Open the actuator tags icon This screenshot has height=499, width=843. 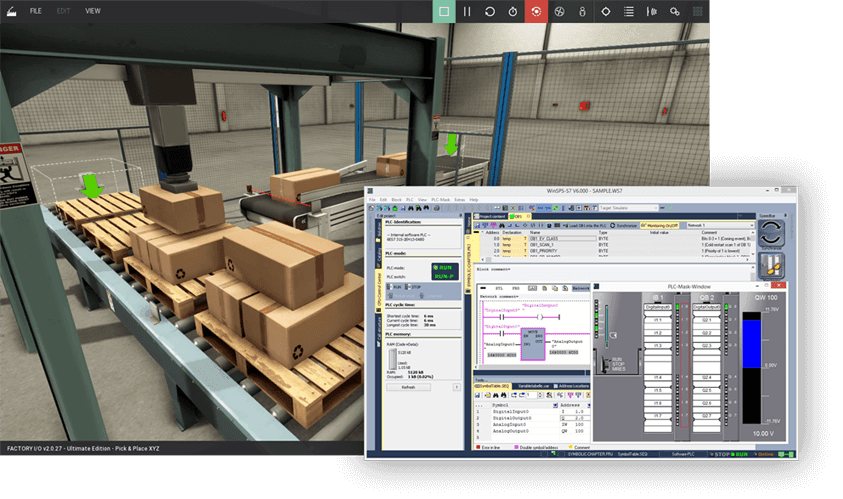(x=652, y=11)
